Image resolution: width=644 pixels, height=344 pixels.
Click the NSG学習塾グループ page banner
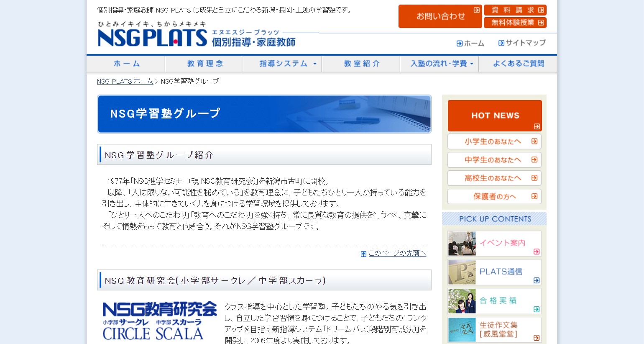(264, 114)
